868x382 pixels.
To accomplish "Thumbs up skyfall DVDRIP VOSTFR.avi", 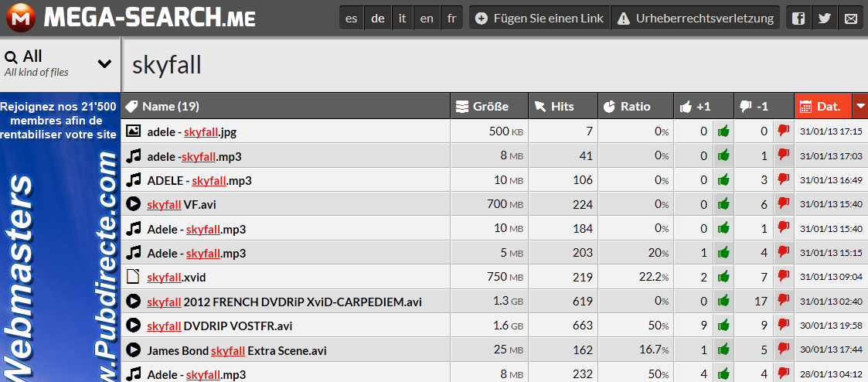I will 723,326.
